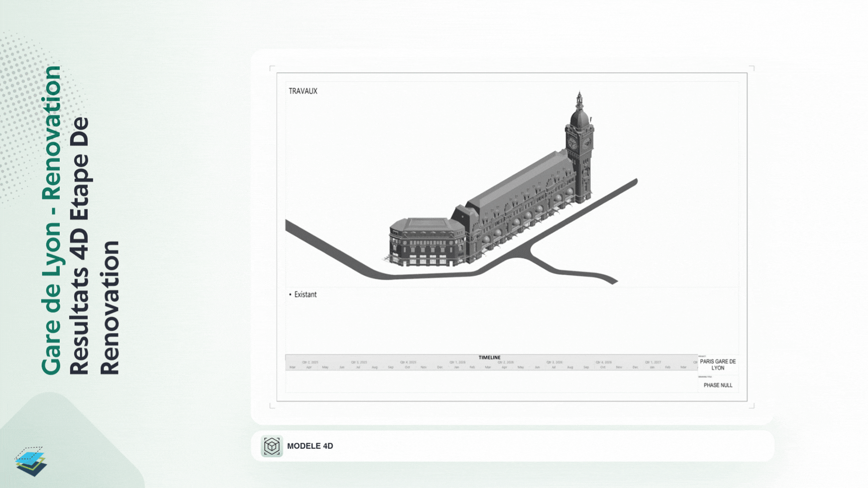Click the road branch right of the station
This screenshot has width=868, height=488.
[x=573, y=266]
